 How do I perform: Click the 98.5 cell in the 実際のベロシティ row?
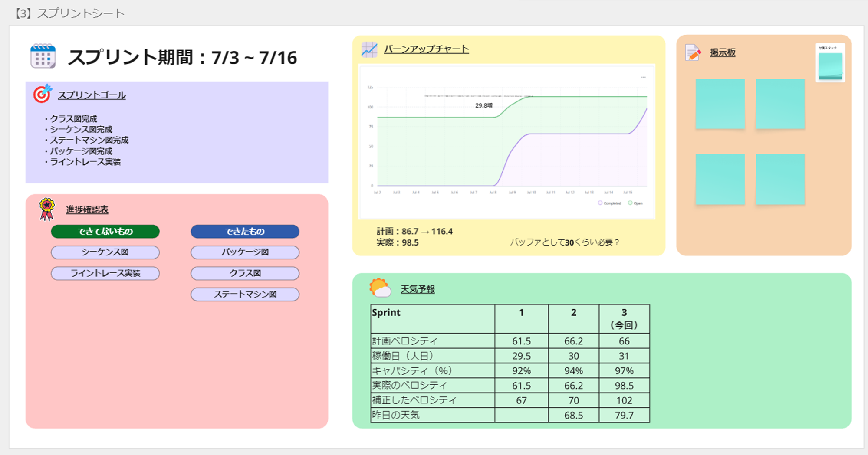(x=624, y=385)
